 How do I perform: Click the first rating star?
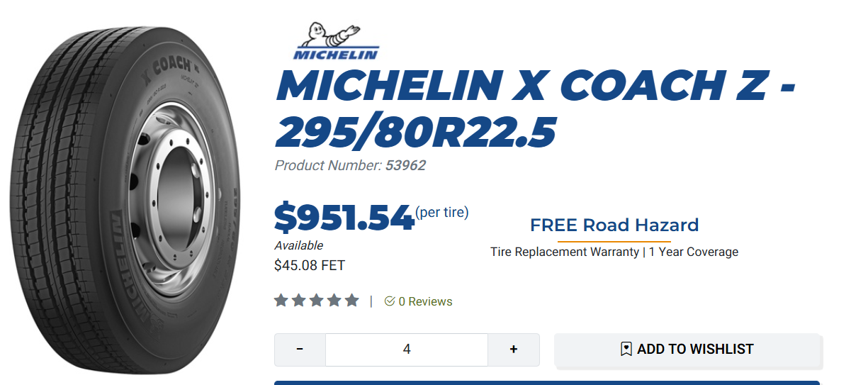(x=281, y=301)
